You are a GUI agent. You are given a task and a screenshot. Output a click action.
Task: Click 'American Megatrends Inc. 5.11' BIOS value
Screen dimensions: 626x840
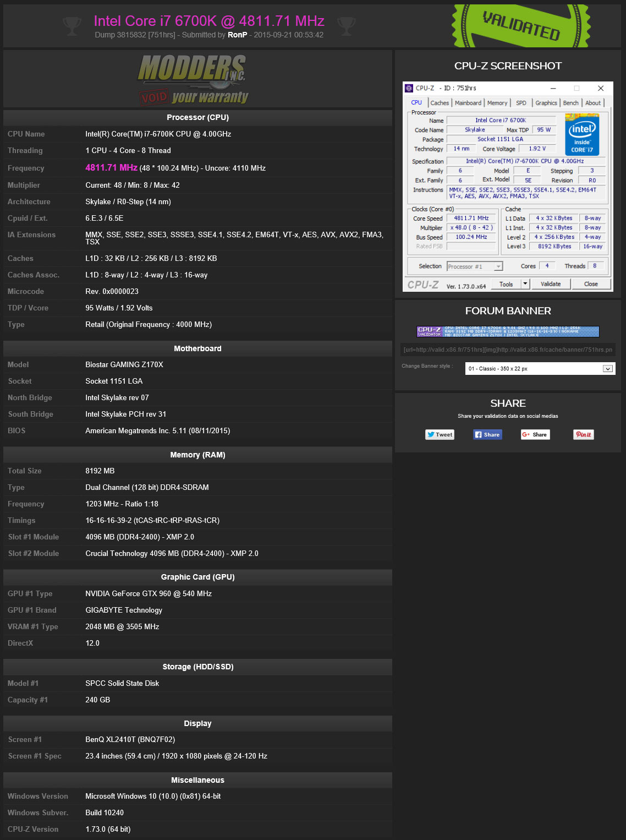tap(136, 430)
